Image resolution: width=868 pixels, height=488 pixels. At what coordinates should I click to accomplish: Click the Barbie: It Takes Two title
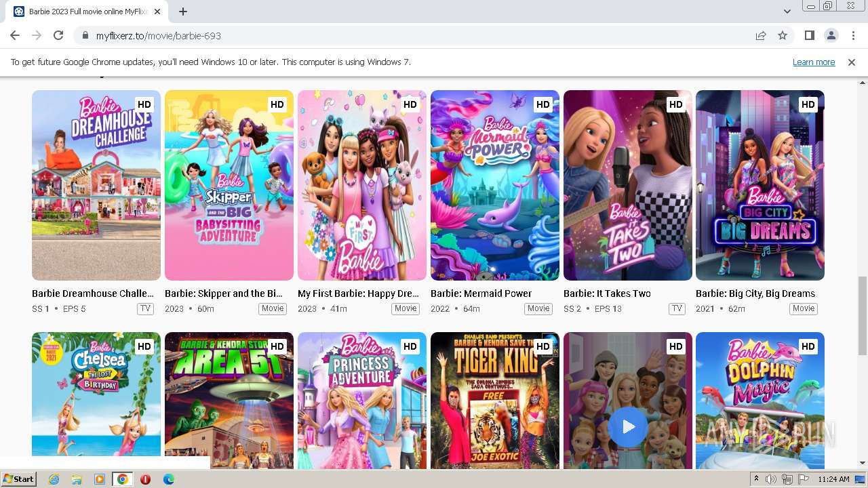pyautogui.click(x=607, y=293)
